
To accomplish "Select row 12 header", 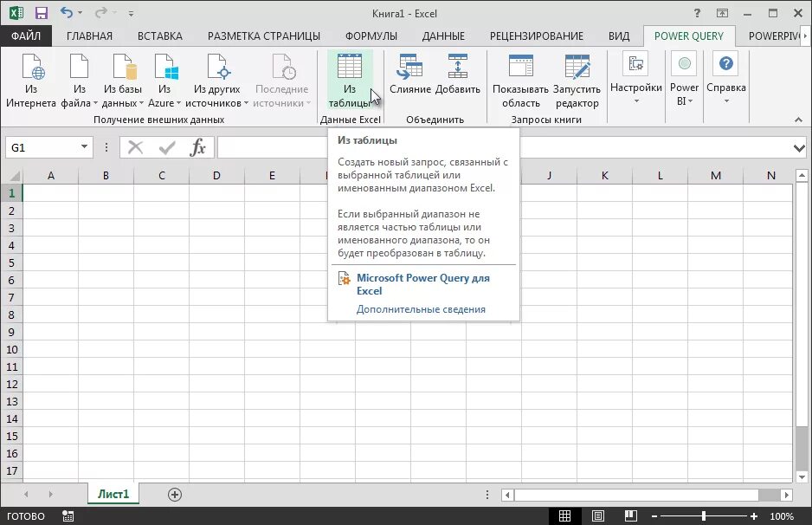I will [11, 384].
